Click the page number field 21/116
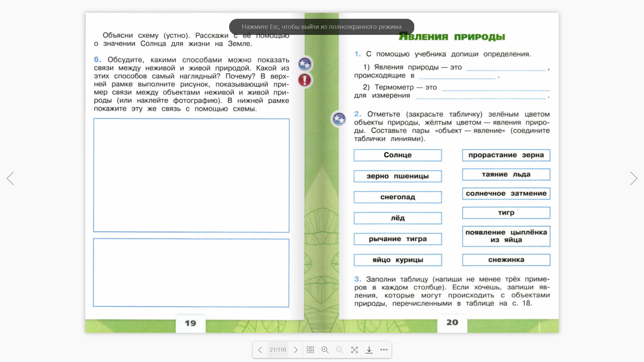The image size is (644, 362). point(278,350)
